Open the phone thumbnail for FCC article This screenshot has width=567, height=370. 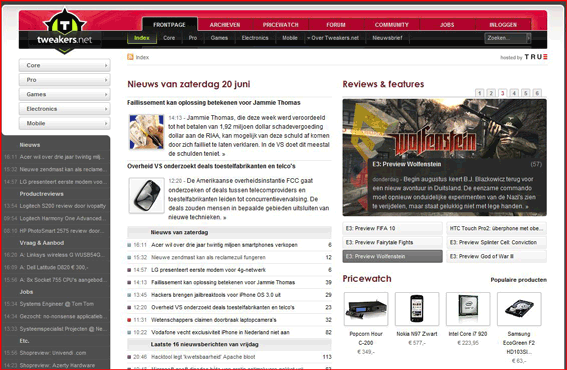pos(146,195)
